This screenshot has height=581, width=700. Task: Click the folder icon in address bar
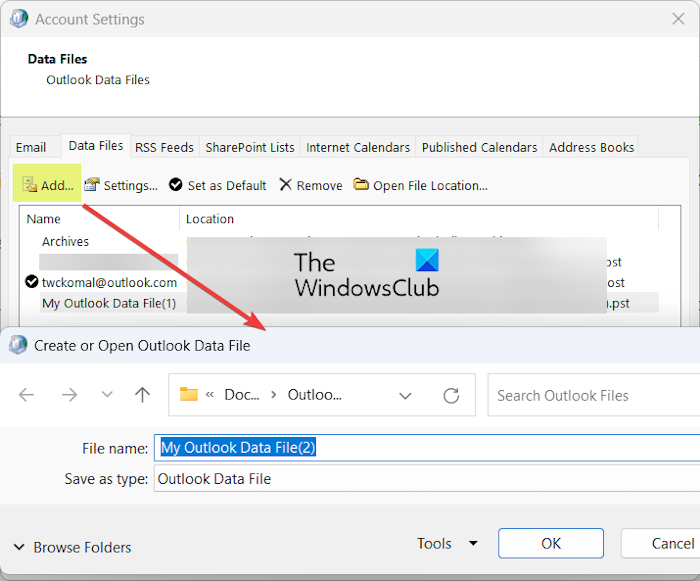pos(189,394)
